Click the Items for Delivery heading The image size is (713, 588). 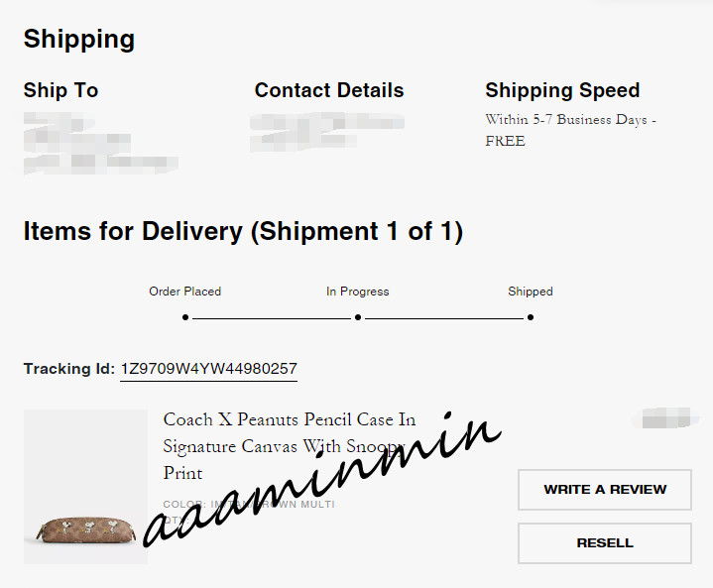[243, 232]
